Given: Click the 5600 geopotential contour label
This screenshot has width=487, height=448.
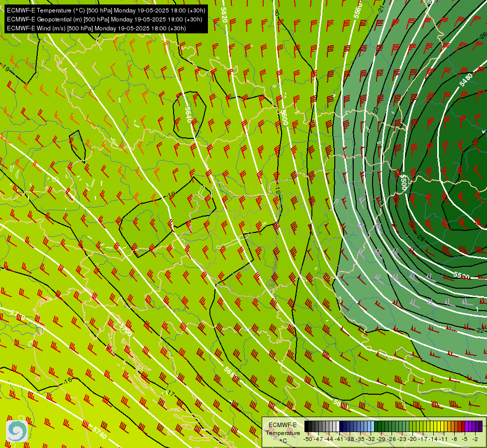Looking at the screenshot, I should coord(284,117).
